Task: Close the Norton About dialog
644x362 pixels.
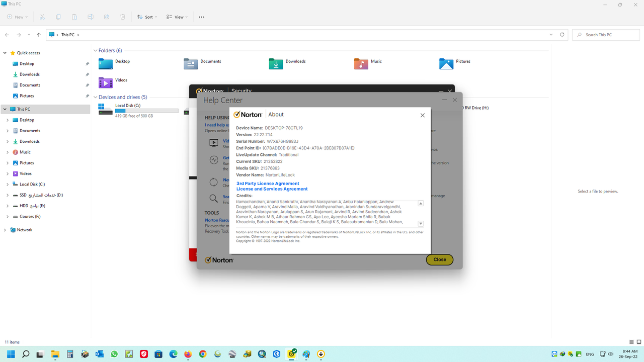Action: pos(422,115)
